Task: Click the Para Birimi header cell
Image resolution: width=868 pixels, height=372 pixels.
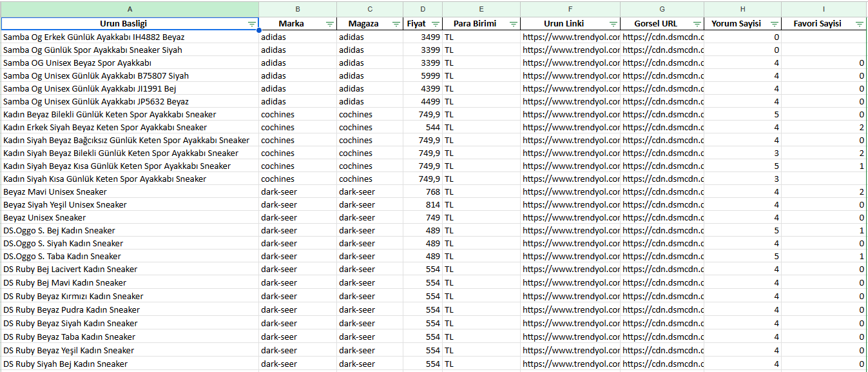Action: tap(481, 24)
